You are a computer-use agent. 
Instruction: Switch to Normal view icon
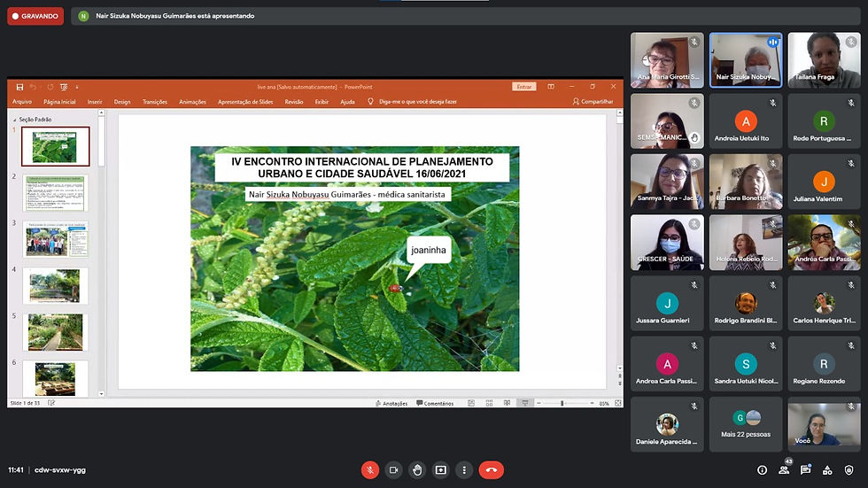pos(471,403)
